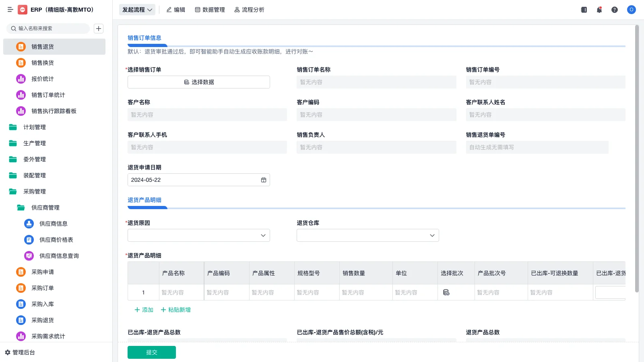Click the 选择批次 database icon in row 1
The image size is (644, 362).
coord(446,292)
